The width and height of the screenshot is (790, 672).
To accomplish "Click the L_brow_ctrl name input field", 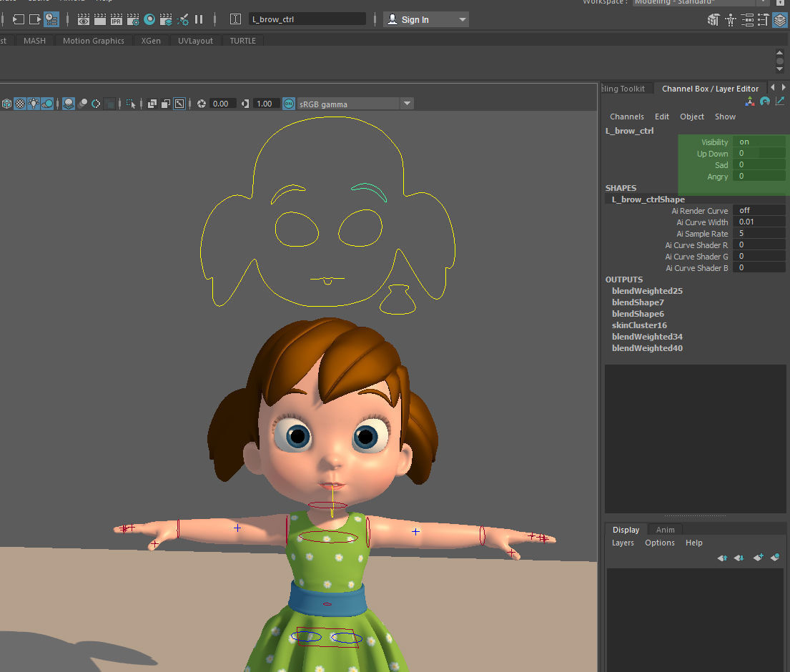I will click(x=307, y=19).
